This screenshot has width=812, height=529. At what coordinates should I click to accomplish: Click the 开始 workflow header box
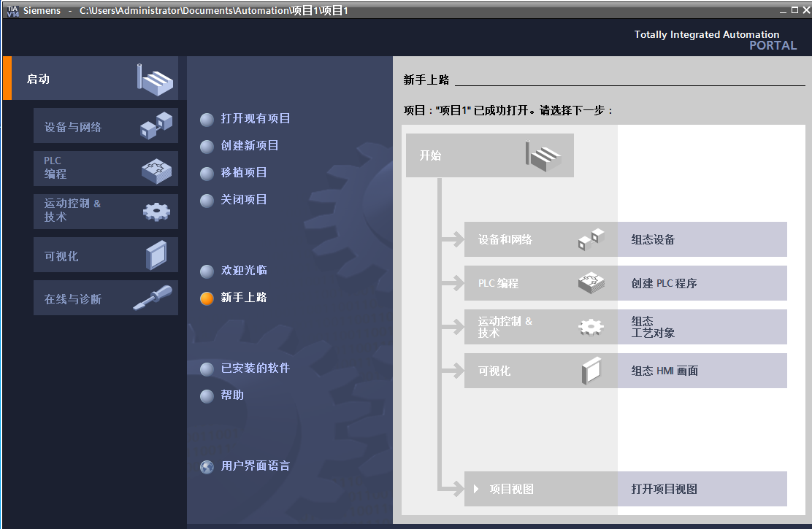[490, 155]
